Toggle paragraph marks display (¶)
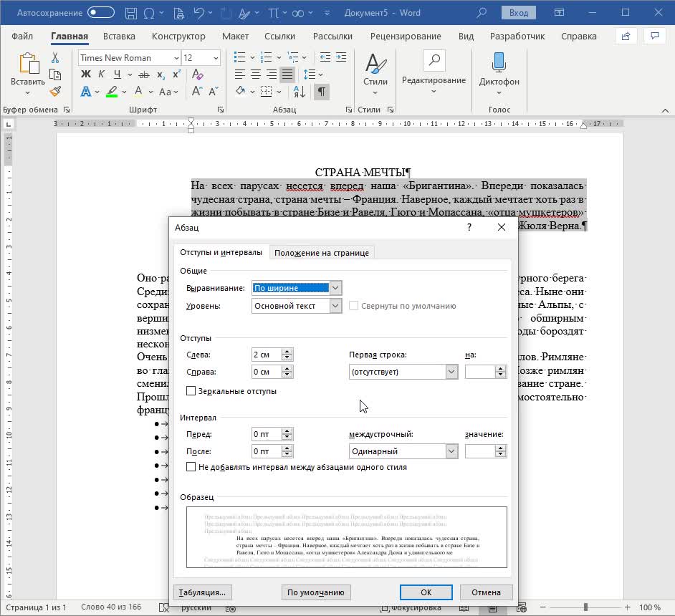The width and height of the screenshot is (675, 616). (x=322, y=91)
